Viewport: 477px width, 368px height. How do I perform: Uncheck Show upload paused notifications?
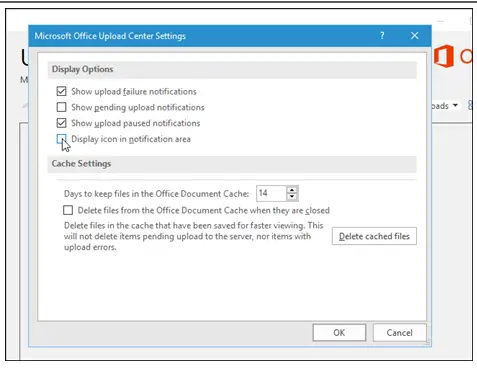(61, 123)
